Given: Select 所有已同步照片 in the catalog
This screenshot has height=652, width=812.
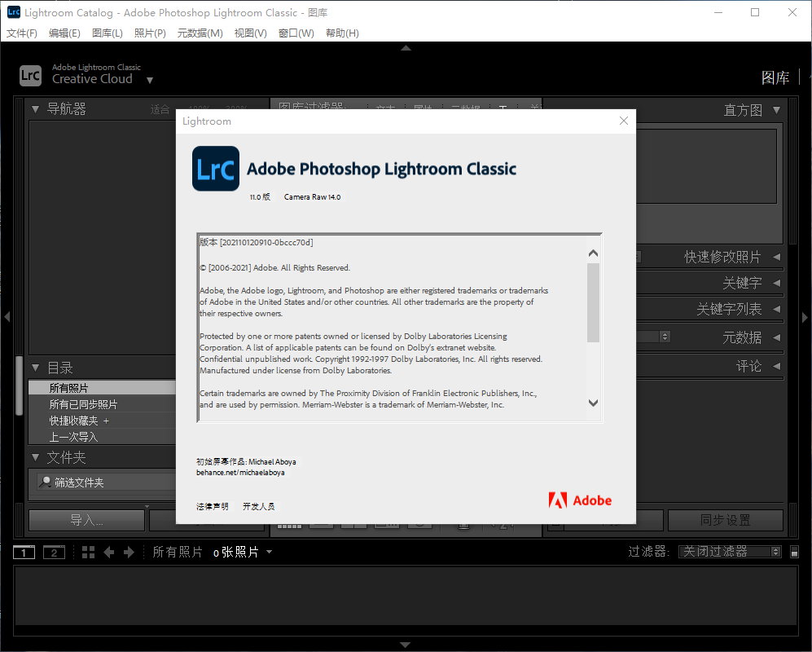Looking at the screenshot, I should 102,404.
